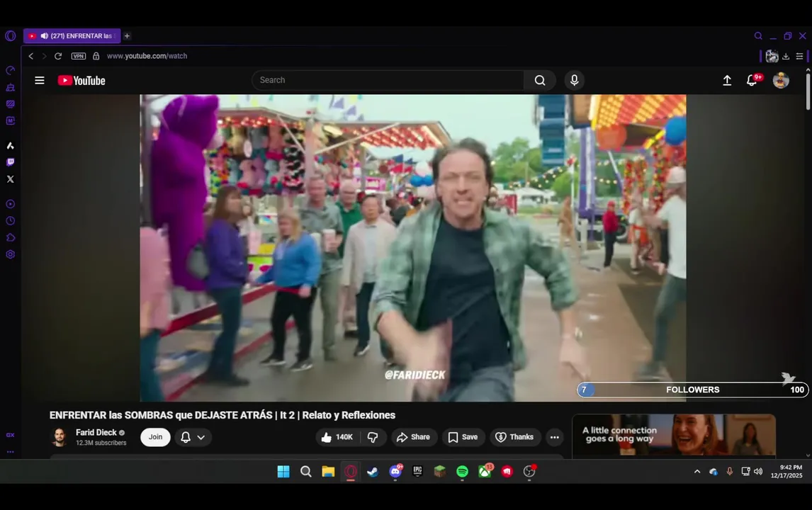
Task: Share the video
Action: [414, 437]
